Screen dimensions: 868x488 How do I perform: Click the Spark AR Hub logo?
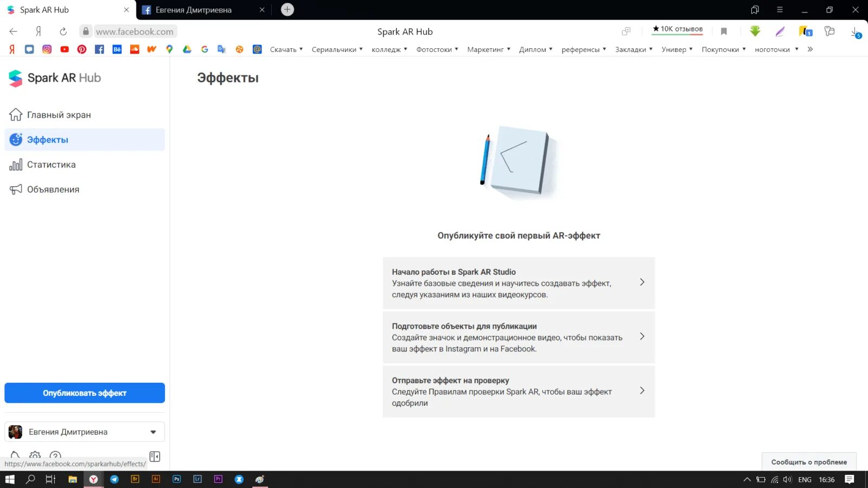tap(55, 78)
